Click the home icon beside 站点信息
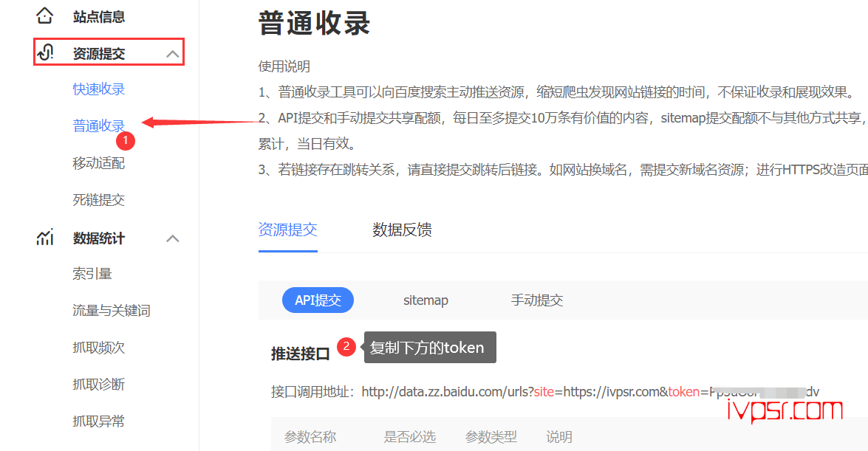This screenshot has height=451, width=868. pos(45,16)
